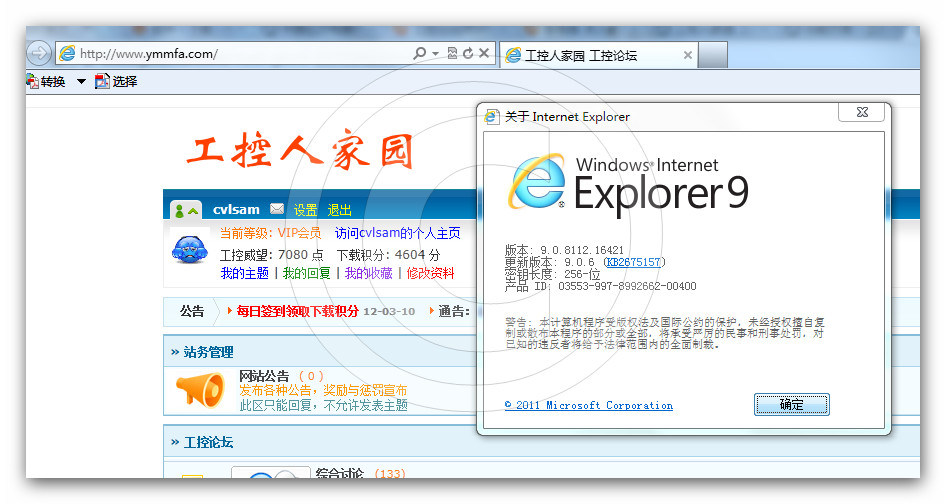The height and width of the screenshot is (504, 946).
Task: Click the green user status icon
Action: (186, 210)
